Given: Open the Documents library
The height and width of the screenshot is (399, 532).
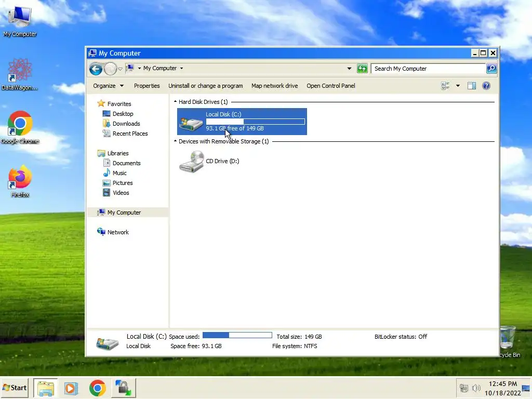Looking at the screenshot, I should [126, 163].
